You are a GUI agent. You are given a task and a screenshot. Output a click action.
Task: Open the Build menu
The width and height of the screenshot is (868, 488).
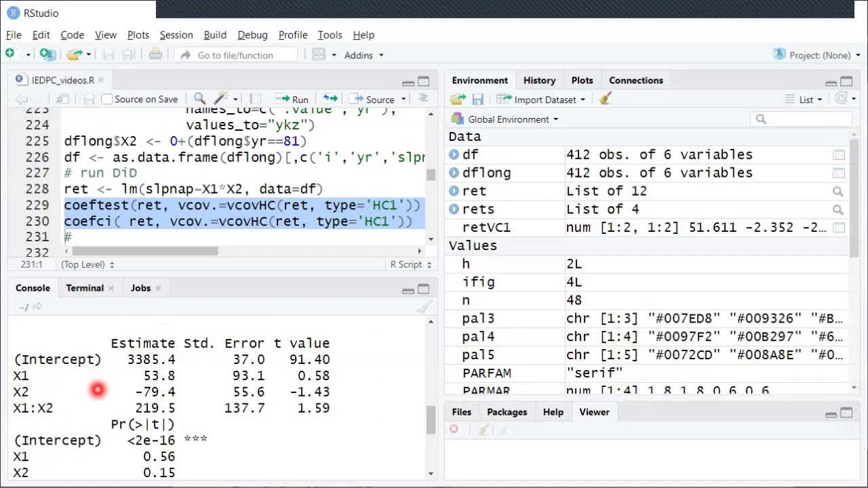(x=215, y=35)
